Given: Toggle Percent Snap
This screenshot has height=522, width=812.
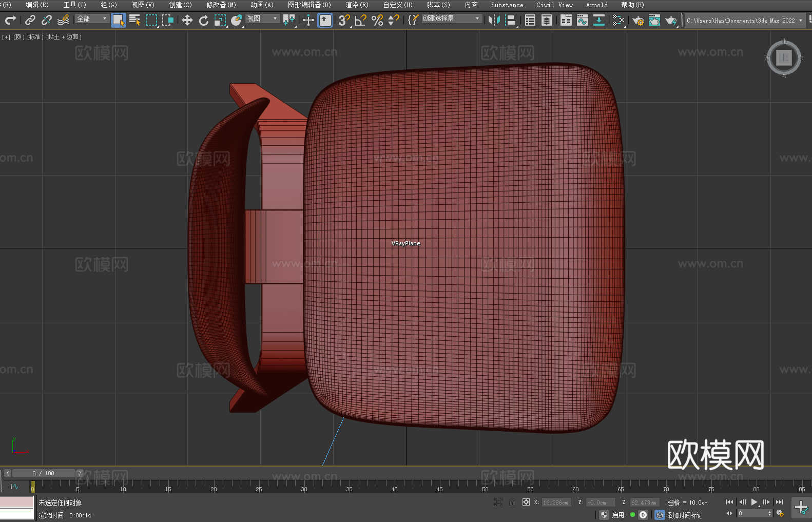Looking at the screenshot, I should pos(377,20).
